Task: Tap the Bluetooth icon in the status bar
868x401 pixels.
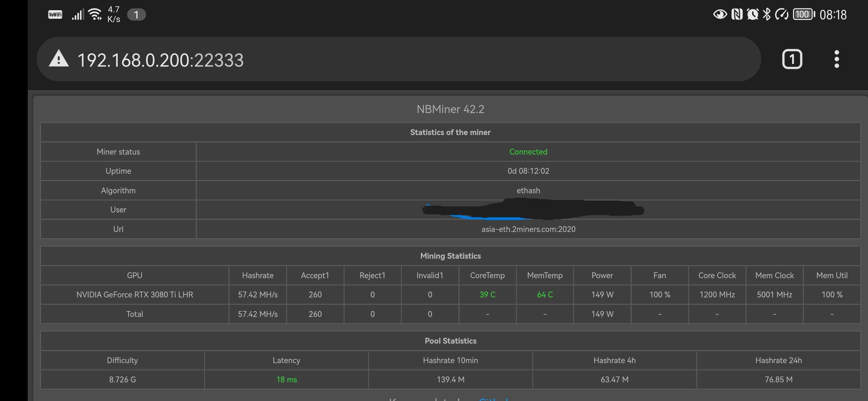Action: coord(767,14)
